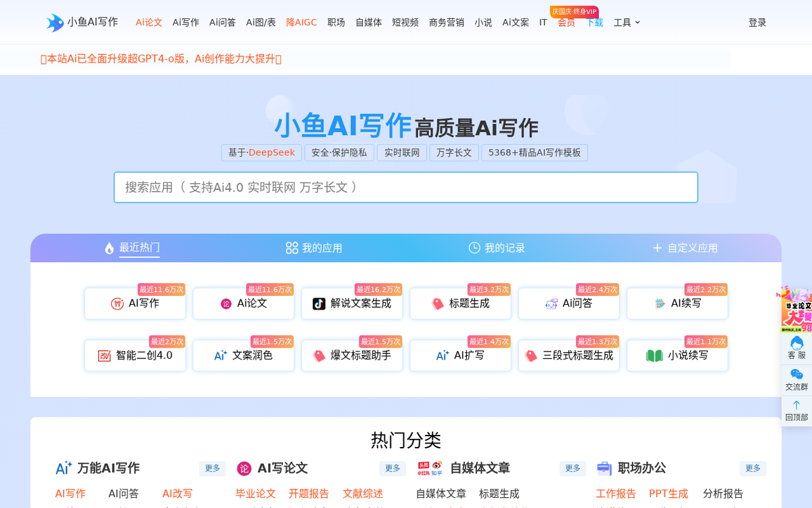Click the 智能二创4.0 chart icon

(104, 356)
